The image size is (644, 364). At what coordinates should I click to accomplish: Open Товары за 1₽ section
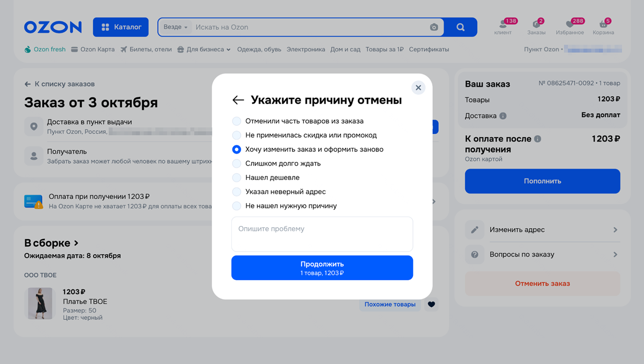pyautogui.click(x=384, y=49)
